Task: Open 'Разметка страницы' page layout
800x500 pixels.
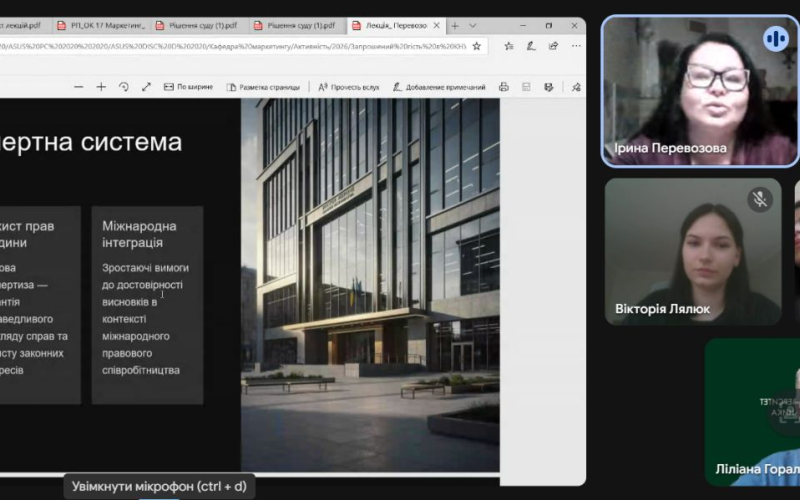Action: click(263, 87)
